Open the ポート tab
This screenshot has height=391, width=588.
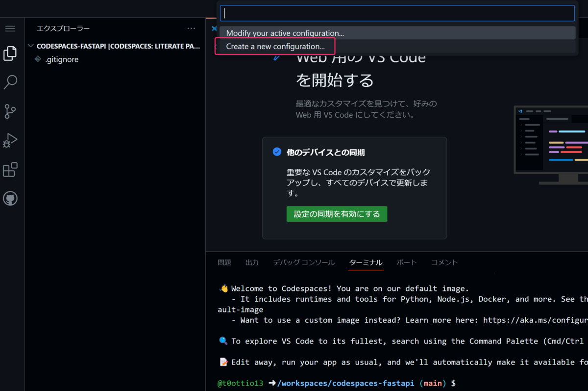click(x=407, y=262)
